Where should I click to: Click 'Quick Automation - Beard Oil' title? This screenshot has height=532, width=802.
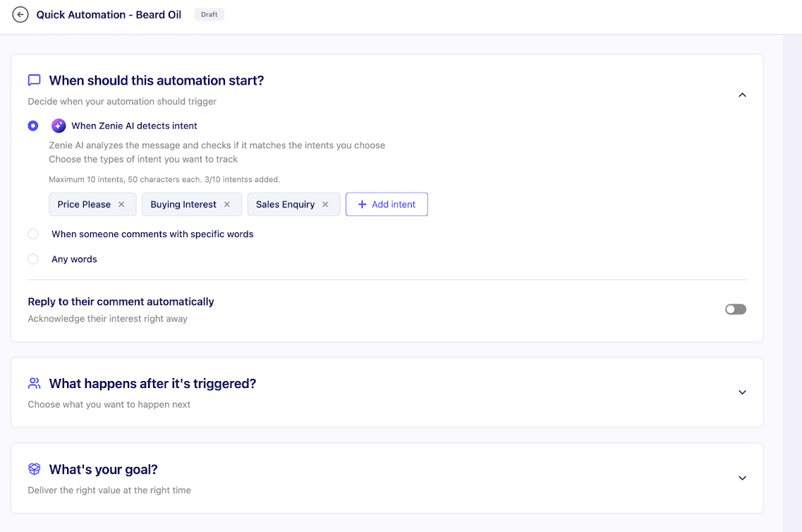109,15
